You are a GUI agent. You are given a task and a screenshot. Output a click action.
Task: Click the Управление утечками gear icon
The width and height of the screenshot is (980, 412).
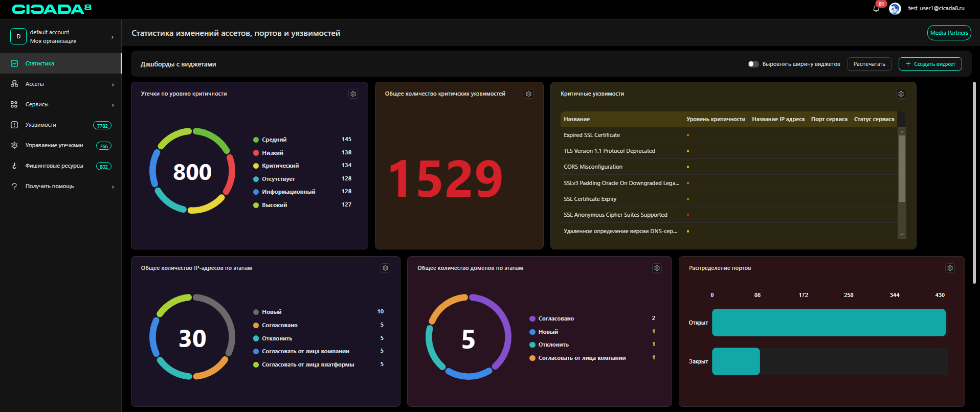click(14, 145)
